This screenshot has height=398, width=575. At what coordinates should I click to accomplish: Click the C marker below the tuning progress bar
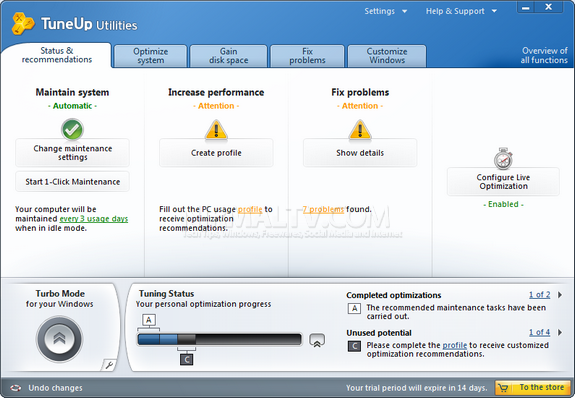tap(186, 359)
